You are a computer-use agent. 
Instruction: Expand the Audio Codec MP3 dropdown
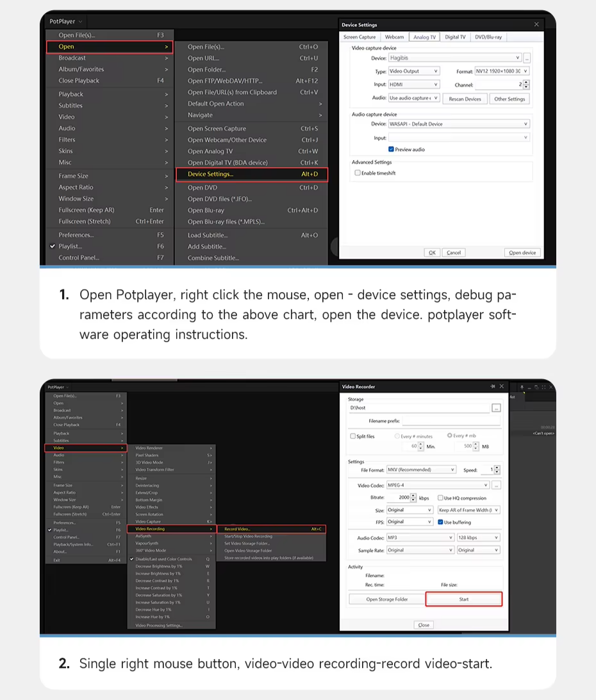tap(420, 537)
